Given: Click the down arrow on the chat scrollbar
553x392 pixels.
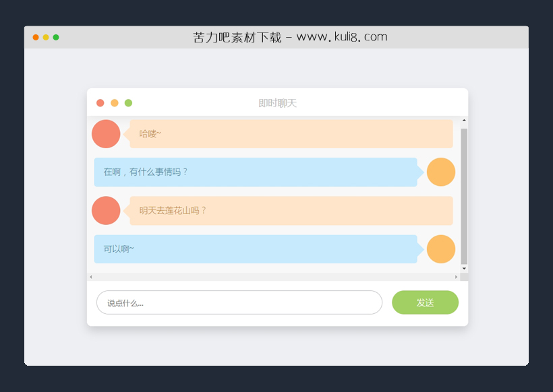Looking at the screenshot, I should (x=463, y=268).
